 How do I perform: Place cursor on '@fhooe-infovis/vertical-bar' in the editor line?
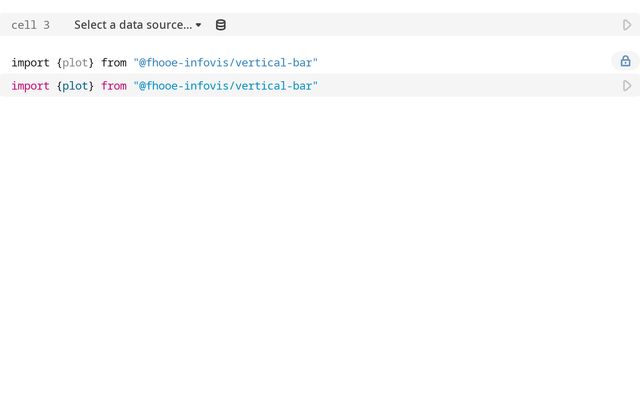click(x=225, y=86)
